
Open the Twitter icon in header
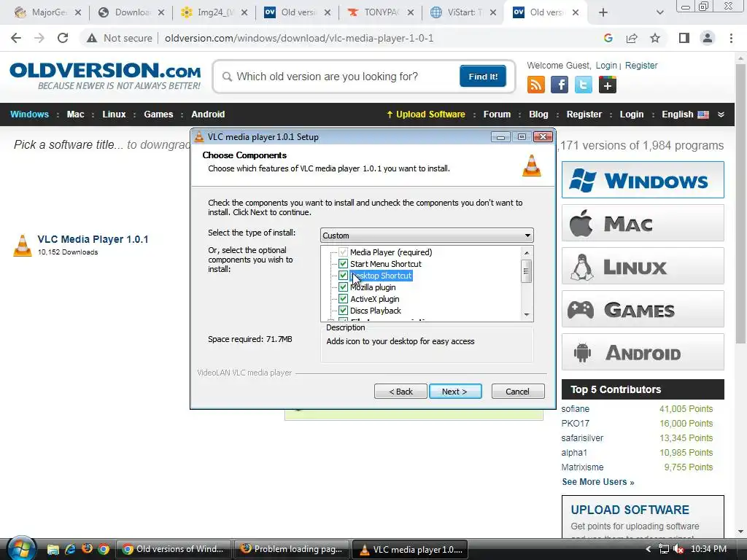coord(583,85)
